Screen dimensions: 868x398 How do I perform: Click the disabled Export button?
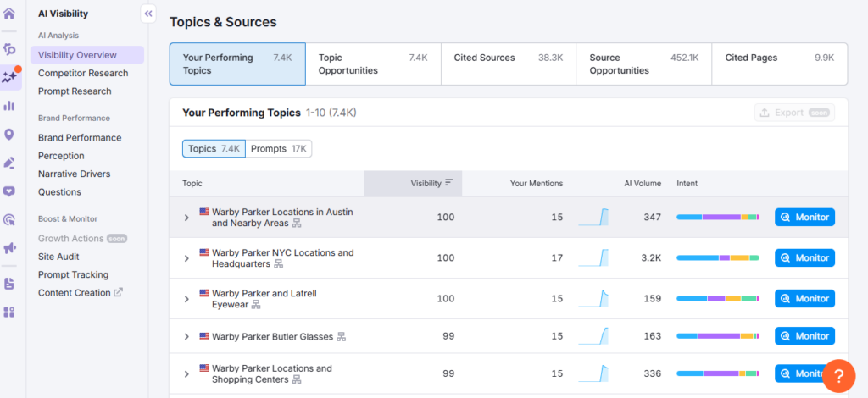pyautogui.click(x=794, y=113)
